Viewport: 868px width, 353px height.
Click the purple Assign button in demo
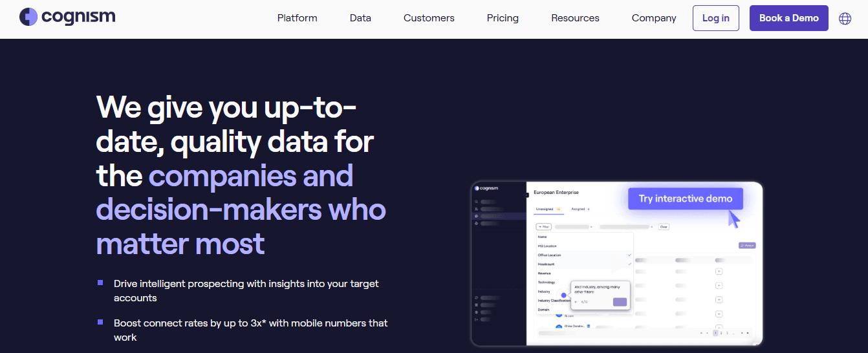pos(747,246)
